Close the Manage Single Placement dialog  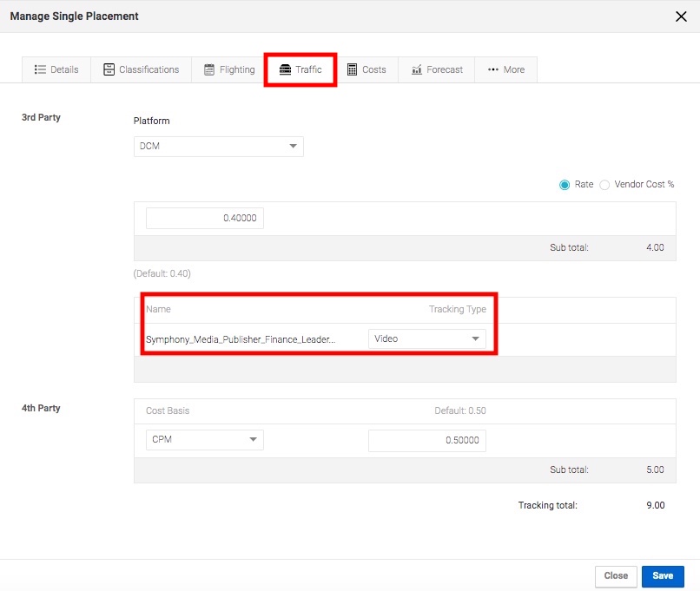tap(681, 16)
